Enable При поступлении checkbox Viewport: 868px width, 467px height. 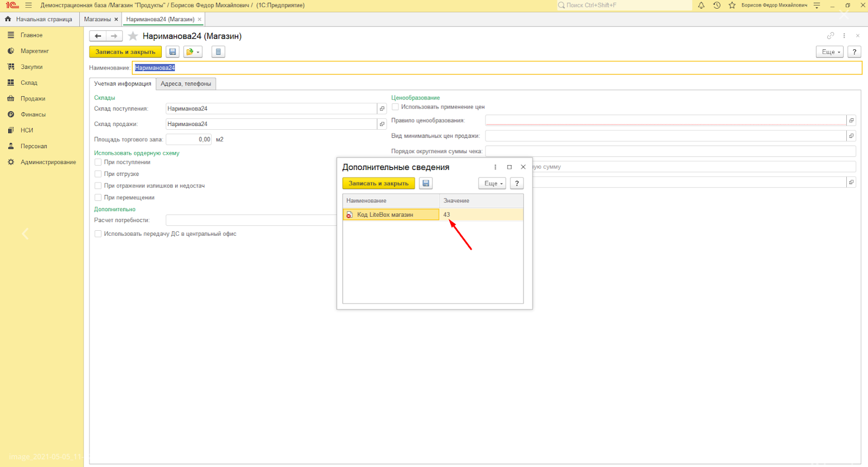98,162
